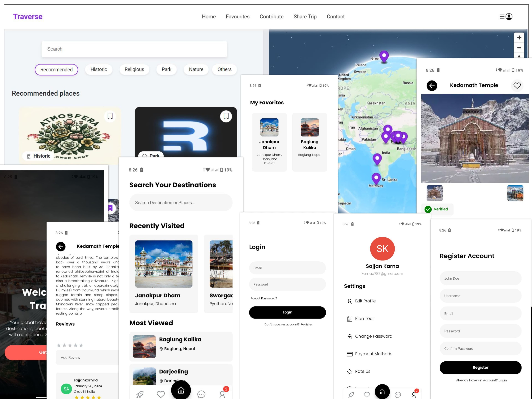Screen dimensions: 532x399
Task: Open chat bubble in bottom navigation
Action: pos(201,394)
